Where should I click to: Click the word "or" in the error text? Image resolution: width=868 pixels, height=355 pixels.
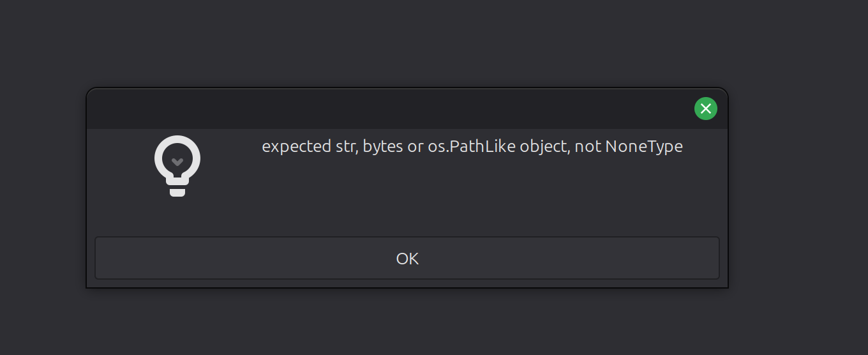click(x=415, y=147)
